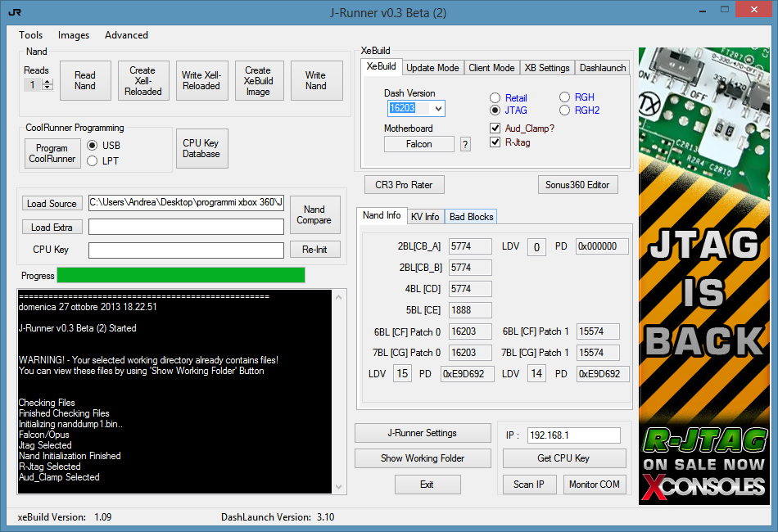
Task: Click the Write Nand button
Action: pyautogui.click(x=316, y=80)
